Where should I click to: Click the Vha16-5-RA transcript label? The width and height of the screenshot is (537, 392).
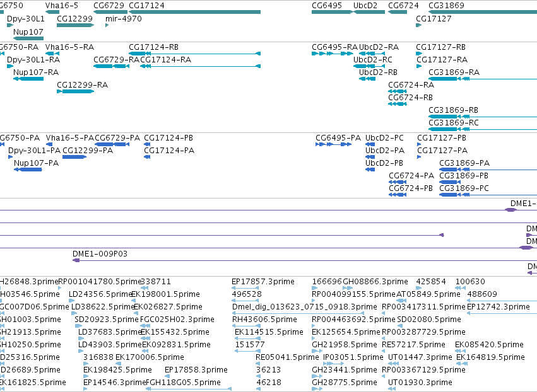(69, 47)
